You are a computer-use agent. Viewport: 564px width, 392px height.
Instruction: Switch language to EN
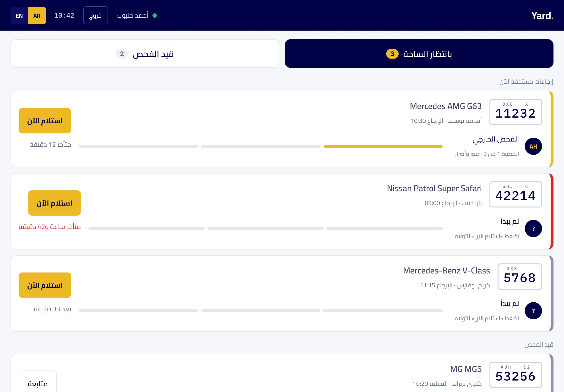19,16
